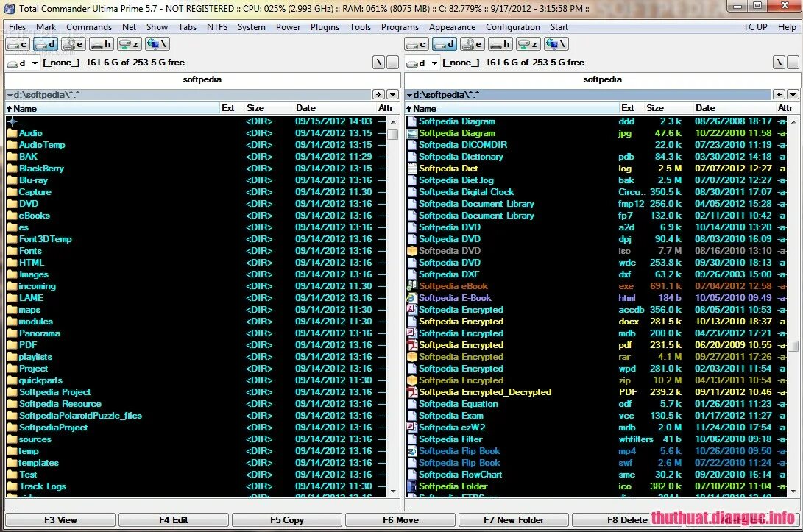Click the Softpedia Encrypted pdf file icon
This screenshot has width=803, height=532.
(x=411, y=345)
